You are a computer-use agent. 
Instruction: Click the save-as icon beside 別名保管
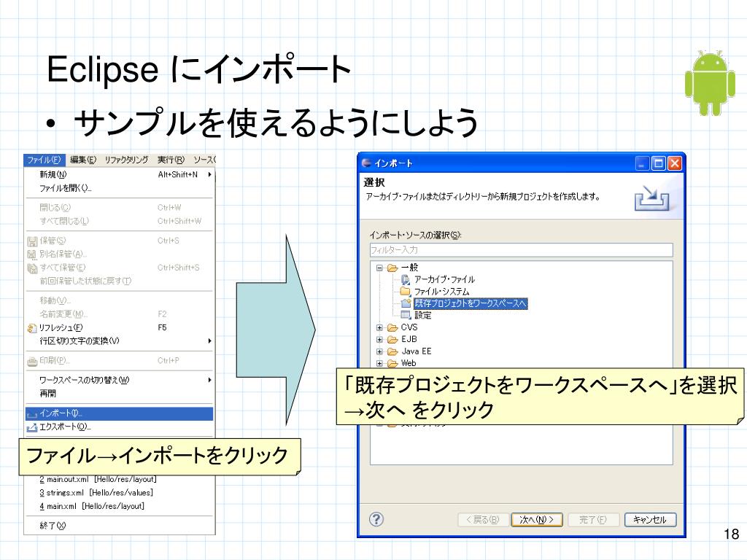coord(32,254)
